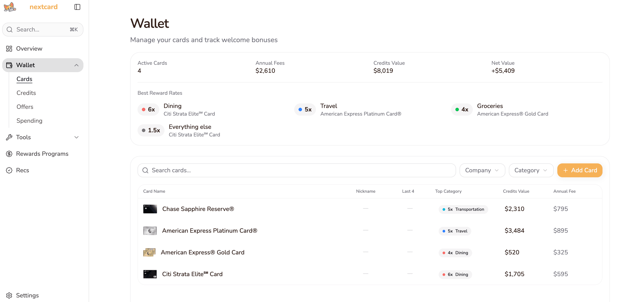Click the Credits Value $8,019 stat

point(389,67)
